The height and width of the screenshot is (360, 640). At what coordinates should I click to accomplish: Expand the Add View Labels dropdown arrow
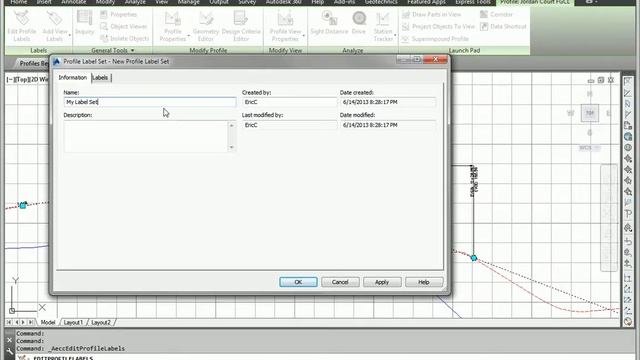click(x=69, y=36)
